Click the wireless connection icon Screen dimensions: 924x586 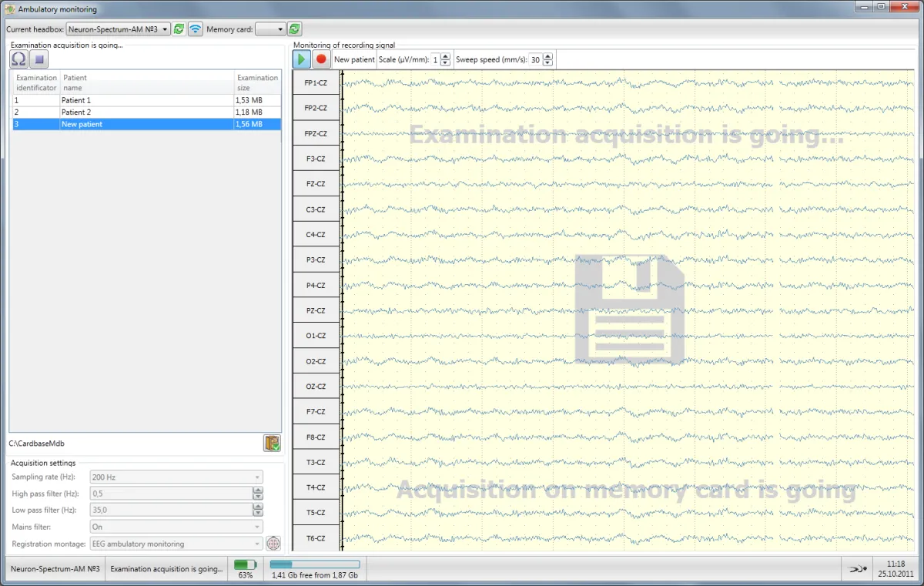point(196,28)
